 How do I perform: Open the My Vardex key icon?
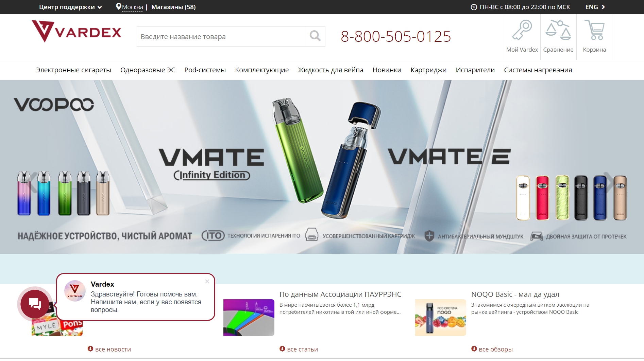pos(522,30)
